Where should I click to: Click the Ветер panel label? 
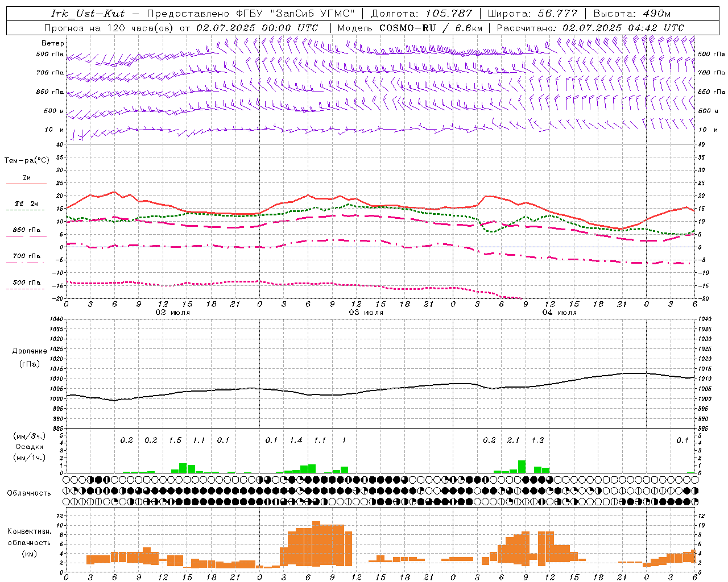click(x=53, y=43)
